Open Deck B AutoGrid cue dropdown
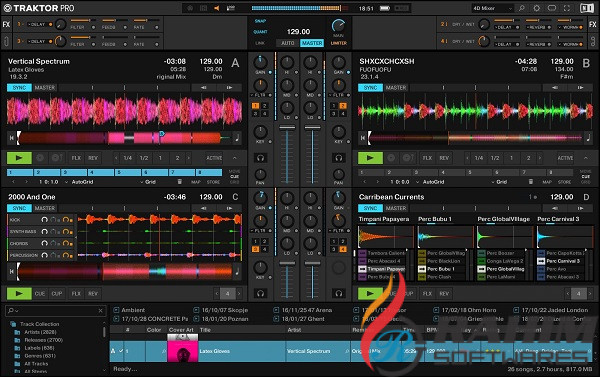The height and width of the screenshot is (377, 600). 430,182
